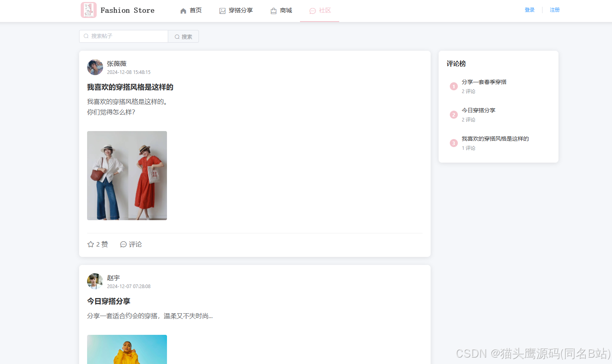Open ranked post 分享一套春季穿搭
Image resolution: width=612 pixels, height=364 pixels.
484,82
